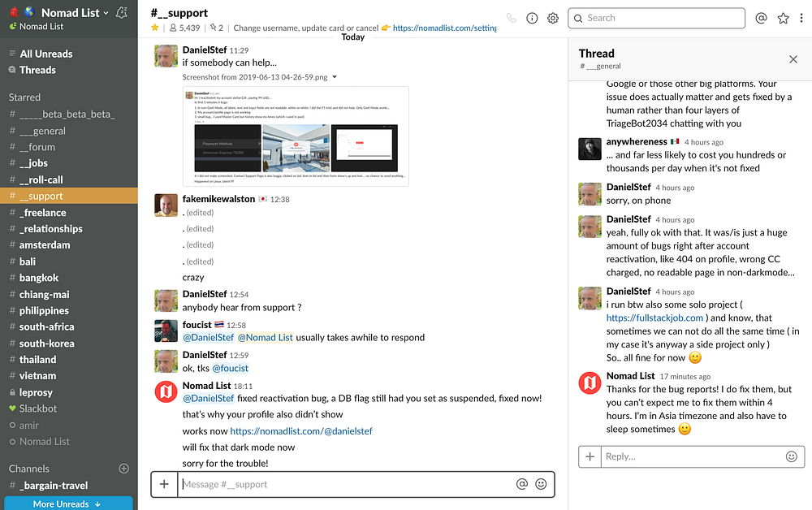Click plus attachment in thread reply
Screen dimensions: 812x510
[x=590, y=456]
